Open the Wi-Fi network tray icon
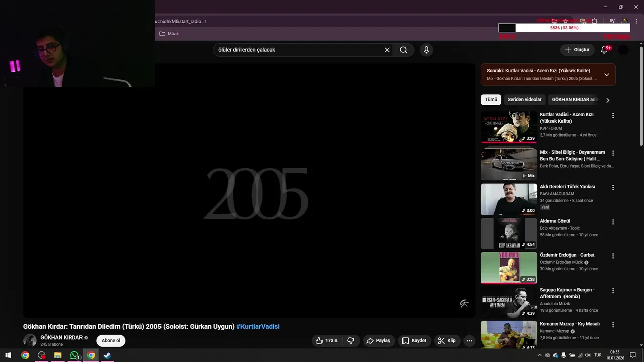This screenshot has height=362, width=644. coord(580,355)
